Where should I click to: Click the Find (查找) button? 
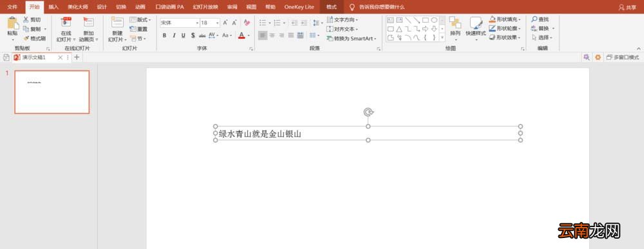coord(540,19)
